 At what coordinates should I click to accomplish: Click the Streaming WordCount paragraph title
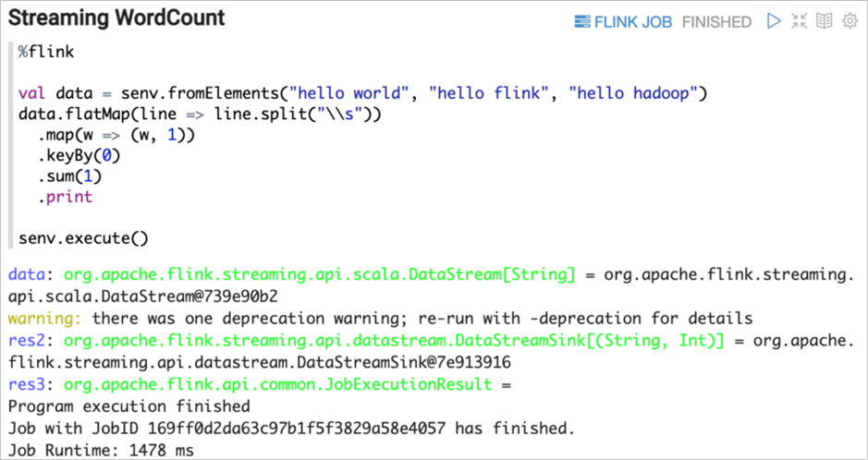(x=116, y=18)
